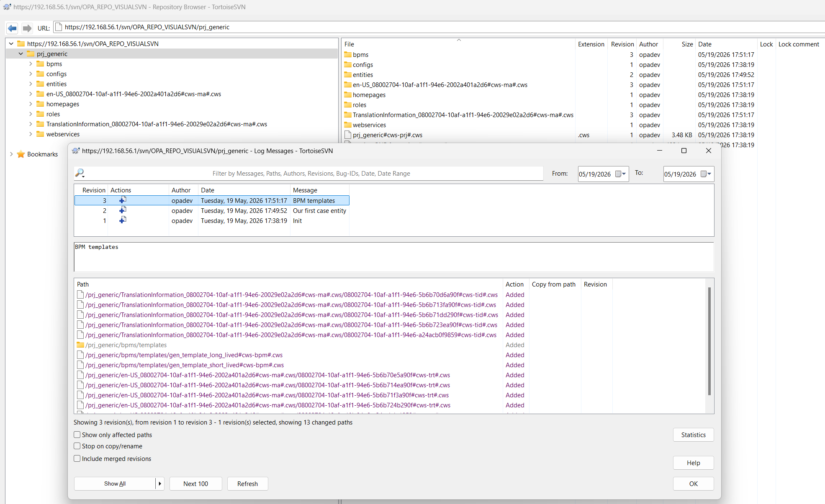Click the Refresh button

[x=247, y=484]
